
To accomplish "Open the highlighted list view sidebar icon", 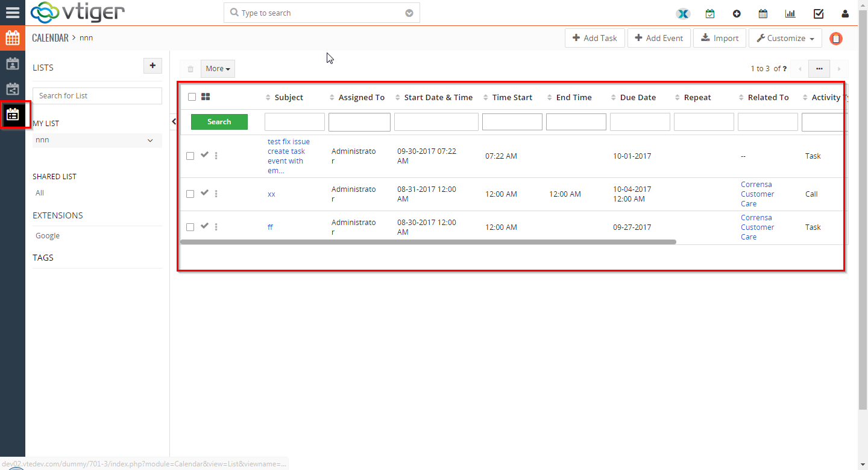I will click(x=13, y=114).
